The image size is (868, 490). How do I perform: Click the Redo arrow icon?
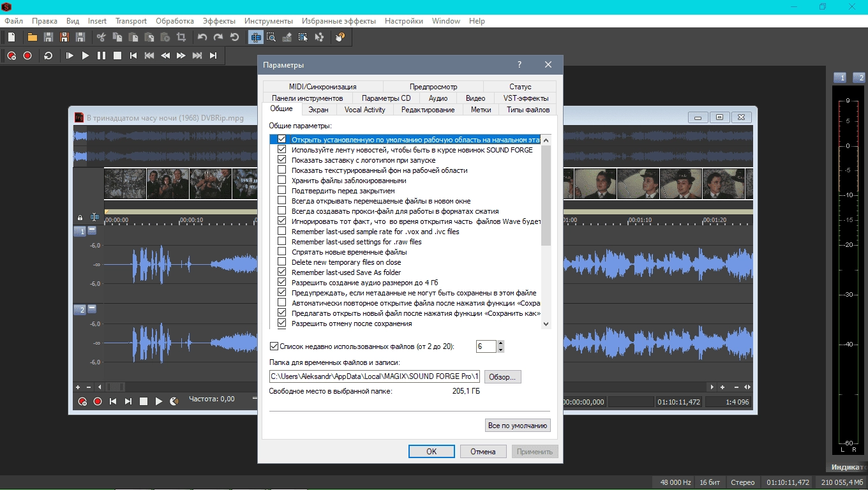(x=218, y=37)
